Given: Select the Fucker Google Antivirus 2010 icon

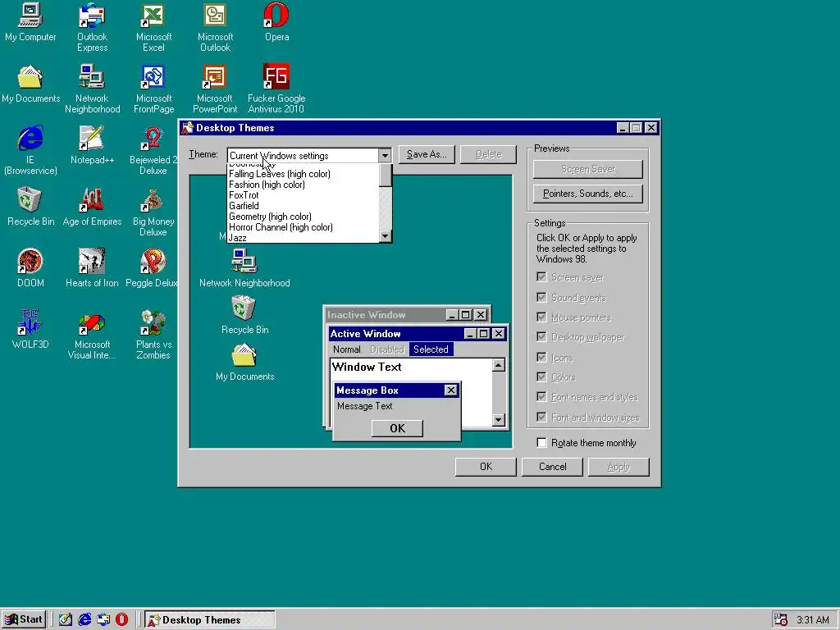Looking at the screenshot, I should point(276,89).
